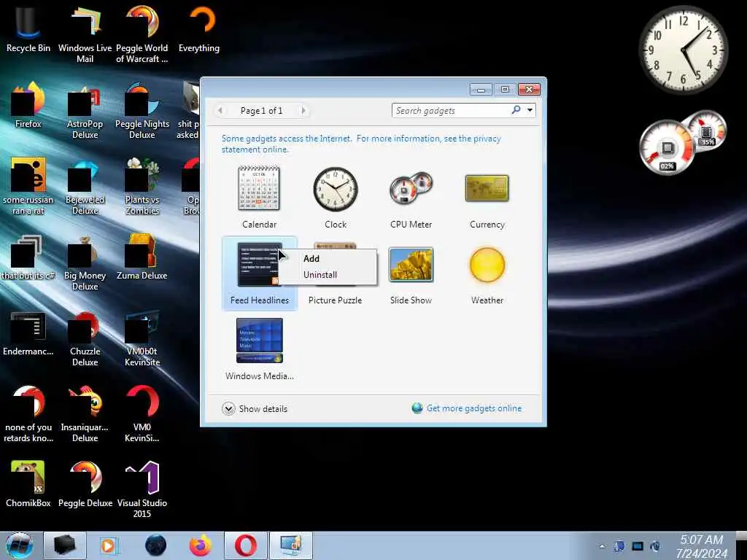This screenshot has height=560, width=747.
Task: Open Chuzzle Deluxe desktop shortcut
Action: point(85,338)
